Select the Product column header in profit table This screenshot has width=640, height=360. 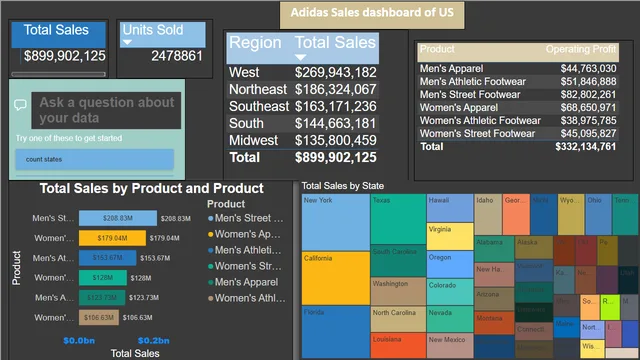pos(437,49)
